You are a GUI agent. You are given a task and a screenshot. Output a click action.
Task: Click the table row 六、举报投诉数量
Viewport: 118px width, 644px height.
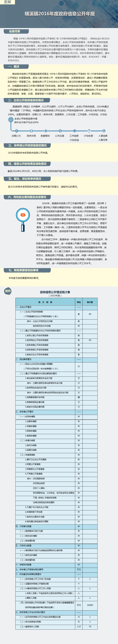56,565
